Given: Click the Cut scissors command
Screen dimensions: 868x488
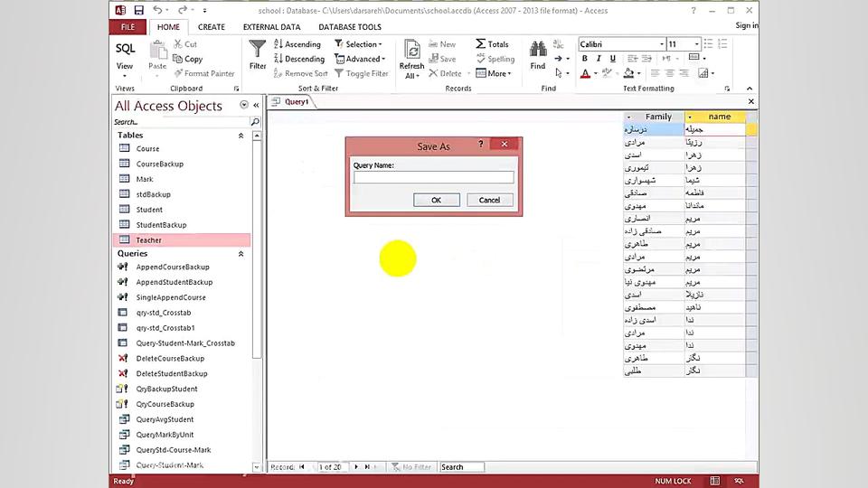Looking at the screenshot, I should tap(184, 43).
